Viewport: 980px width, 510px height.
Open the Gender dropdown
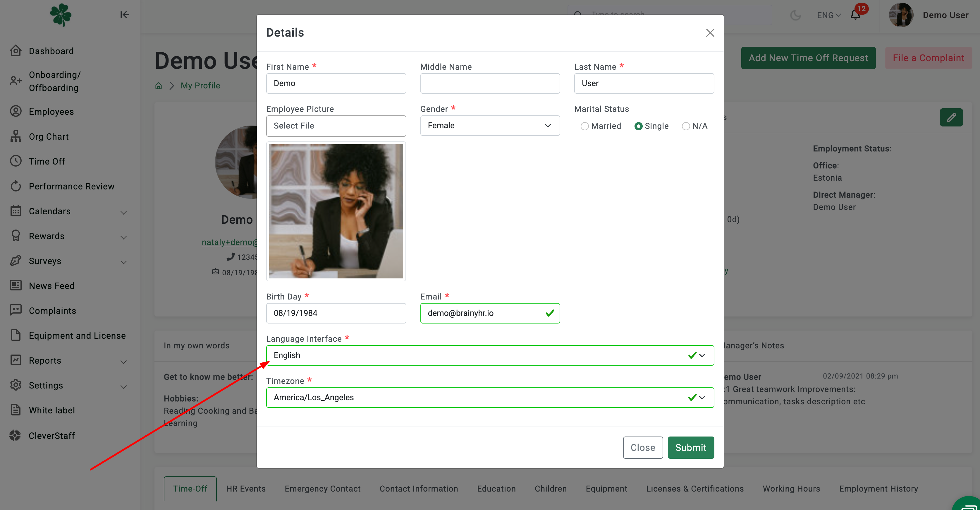tap(490, 126)
